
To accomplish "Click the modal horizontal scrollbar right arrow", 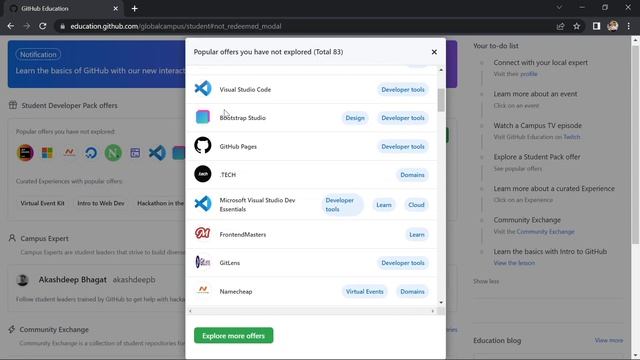I will click(x=433, y=311).
